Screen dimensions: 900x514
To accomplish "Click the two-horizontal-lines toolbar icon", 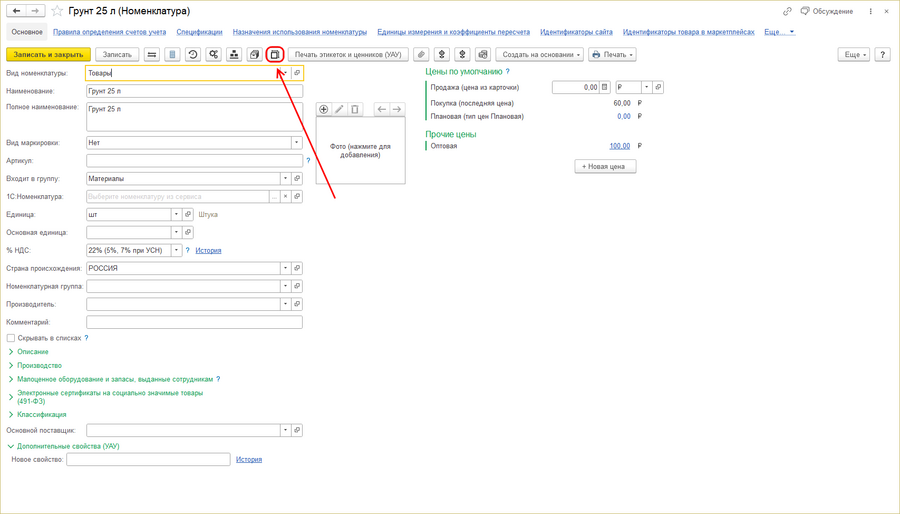I will click(x=152, y=54).
